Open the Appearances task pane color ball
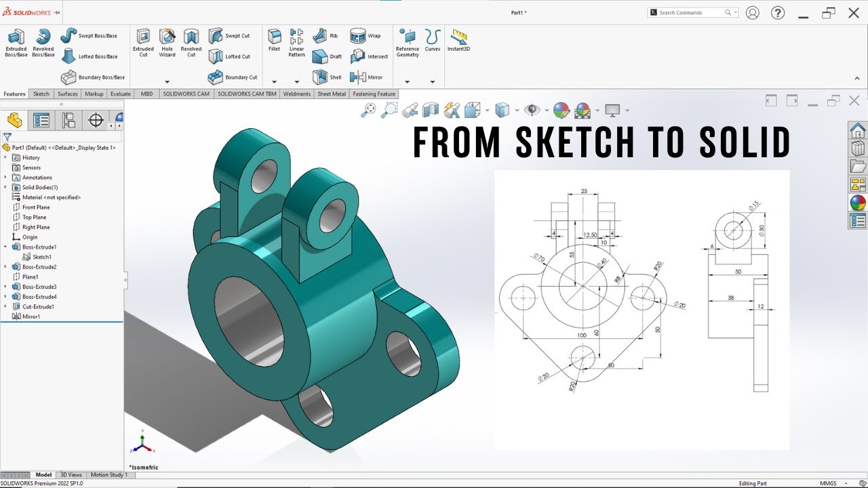Viewport: 868px width, 488px height. (858, 203)
